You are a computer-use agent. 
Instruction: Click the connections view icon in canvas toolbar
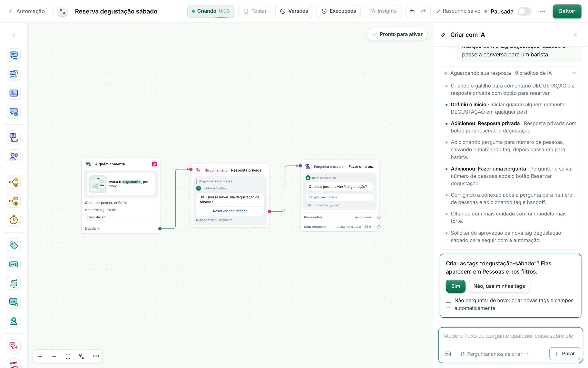click(96, 356)
